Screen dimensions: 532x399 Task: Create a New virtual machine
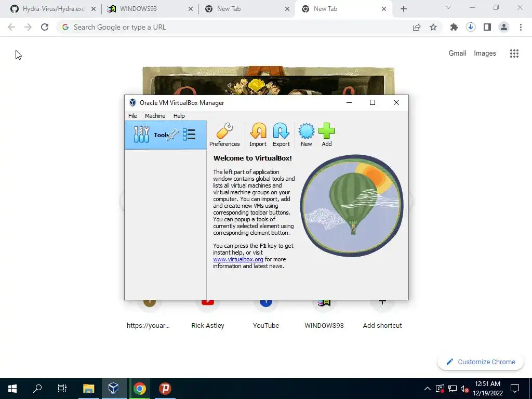(306, 135)
